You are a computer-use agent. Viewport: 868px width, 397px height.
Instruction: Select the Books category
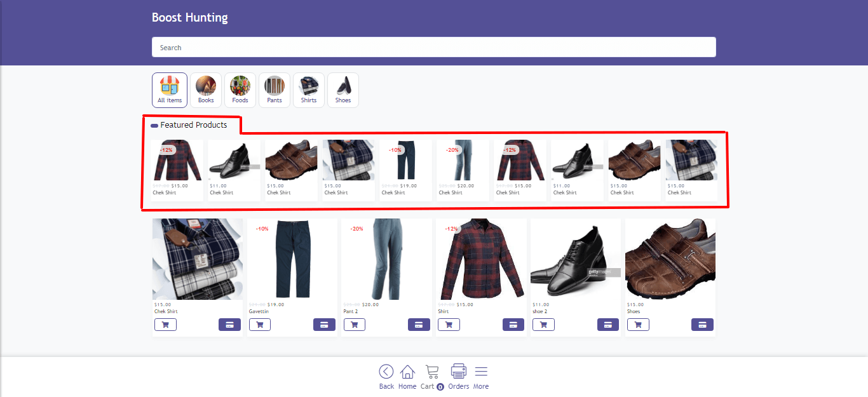206,90
